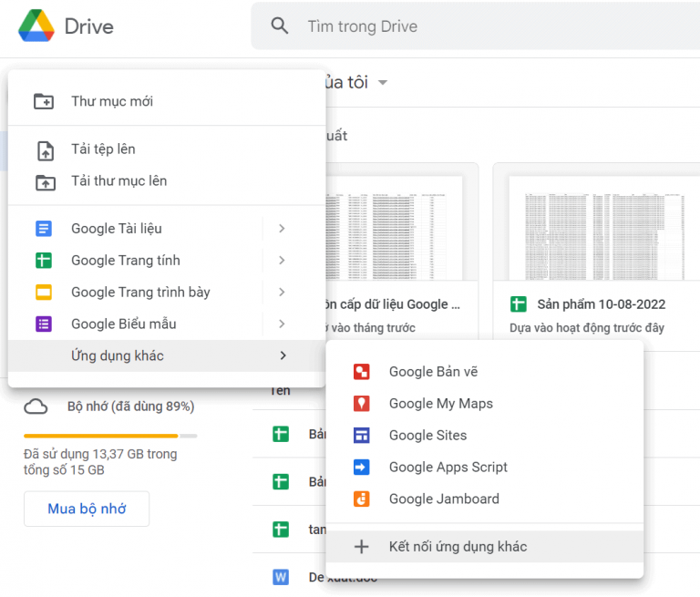This screenshot has height=597, width=700.
Task: Select Google Tài liệu
Action: tap(167, 229)
